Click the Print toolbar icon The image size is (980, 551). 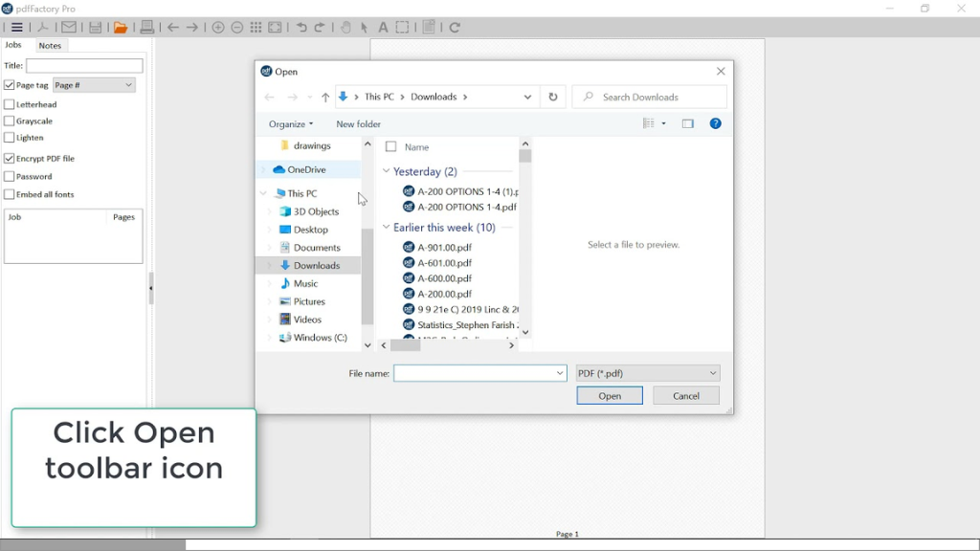(x=146, y=27)
